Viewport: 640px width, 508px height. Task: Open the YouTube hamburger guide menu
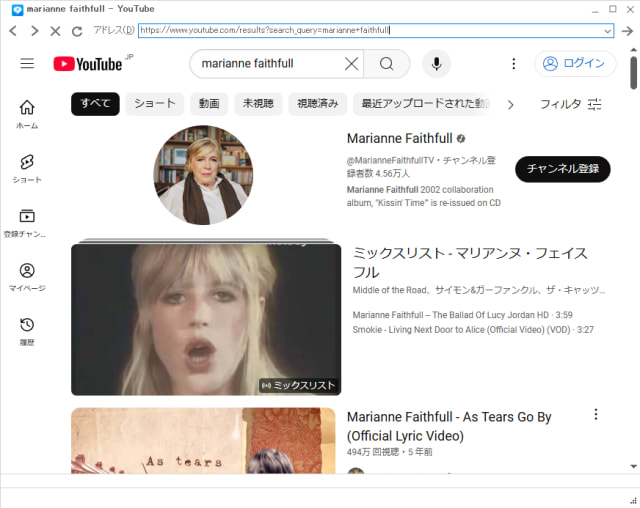click(x=27, y=63)
